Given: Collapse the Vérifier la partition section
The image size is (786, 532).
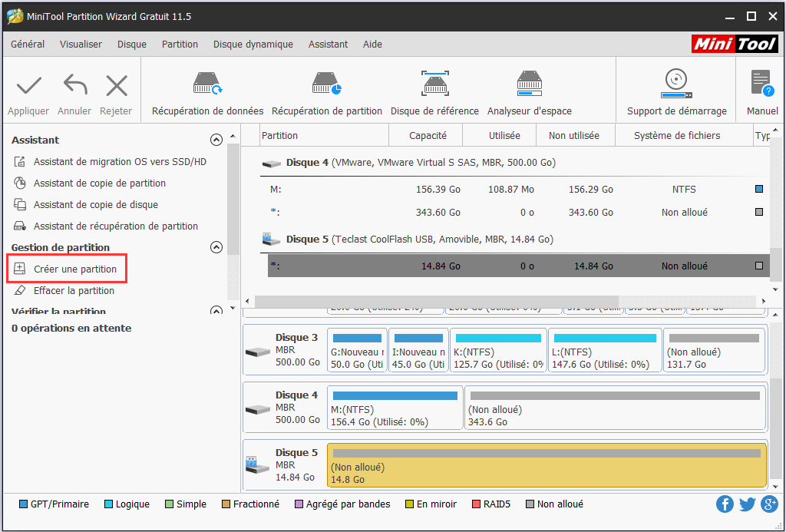Looking at the screenshot, I should pos(216,311).
